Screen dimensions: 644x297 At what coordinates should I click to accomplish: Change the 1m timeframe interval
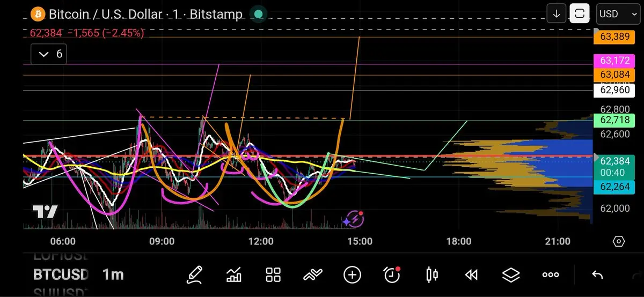pos(113,275)
